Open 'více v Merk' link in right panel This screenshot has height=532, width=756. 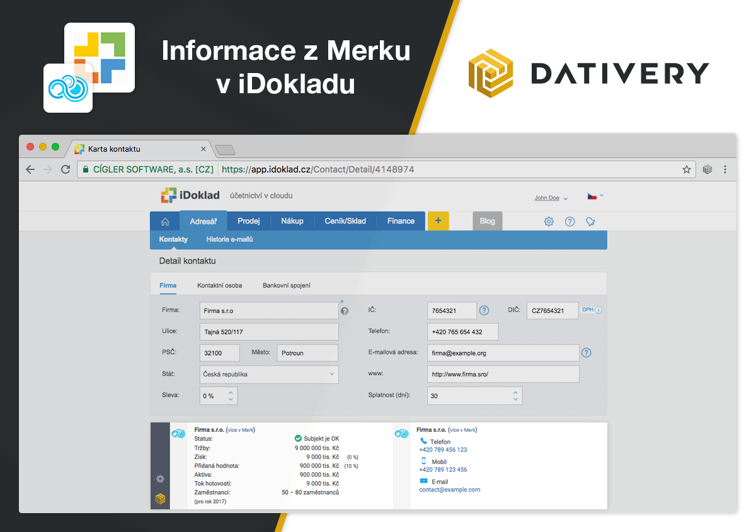coord(463,430)
